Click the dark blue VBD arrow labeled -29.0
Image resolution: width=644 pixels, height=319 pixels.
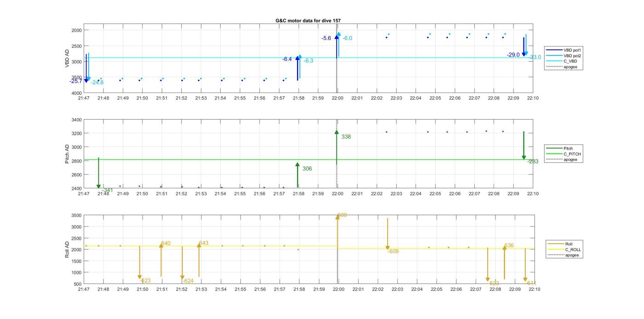(x=523, y=47)
